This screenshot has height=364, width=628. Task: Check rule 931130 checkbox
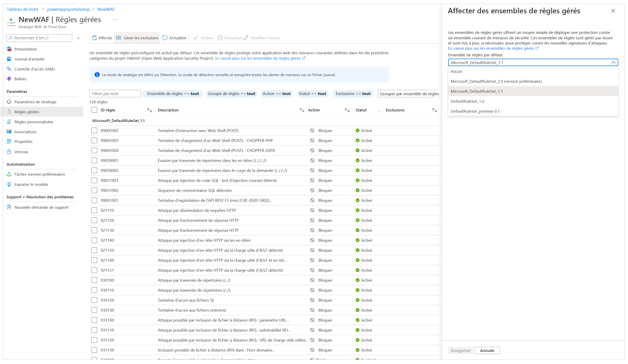point(94,350)
